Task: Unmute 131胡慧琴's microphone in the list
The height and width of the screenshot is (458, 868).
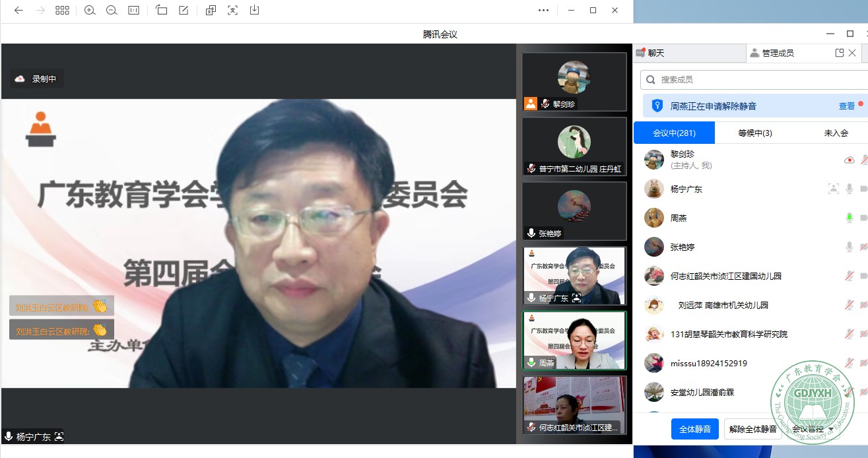Action: click(x=850, y=334)
